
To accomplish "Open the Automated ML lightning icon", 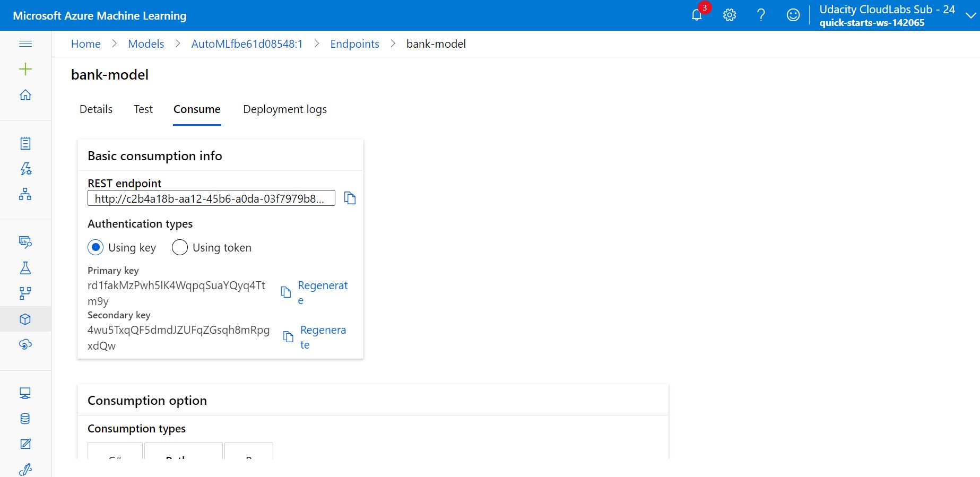I will [x=25, y=169].
